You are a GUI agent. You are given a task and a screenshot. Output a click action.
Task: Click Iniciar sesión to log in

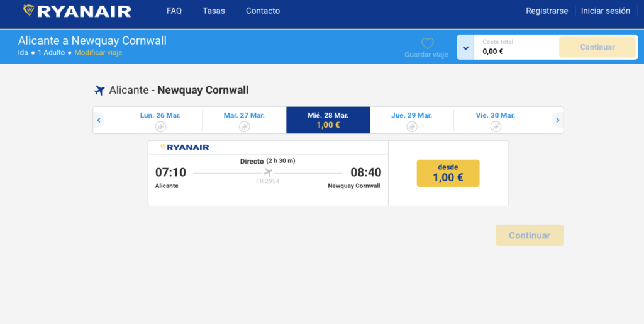pyautogui.click(x=605, y=11)
